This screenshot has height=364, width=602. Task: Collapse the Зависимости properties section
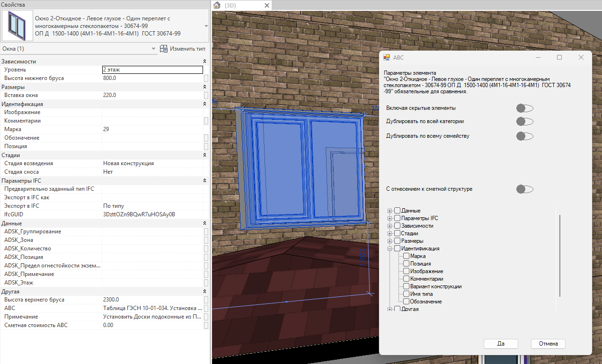205,62
